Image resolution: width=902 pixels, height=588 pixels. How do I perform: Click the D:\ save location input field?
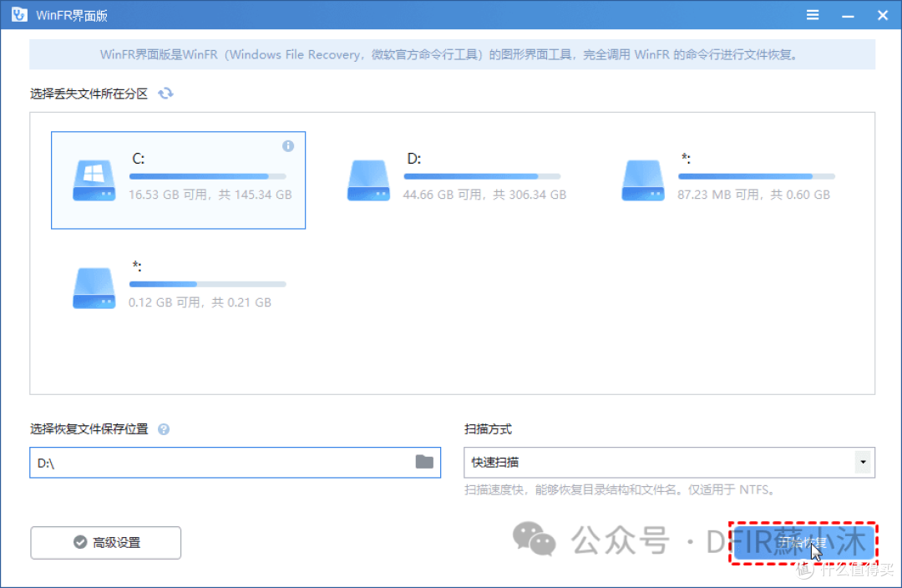(236, 462)
